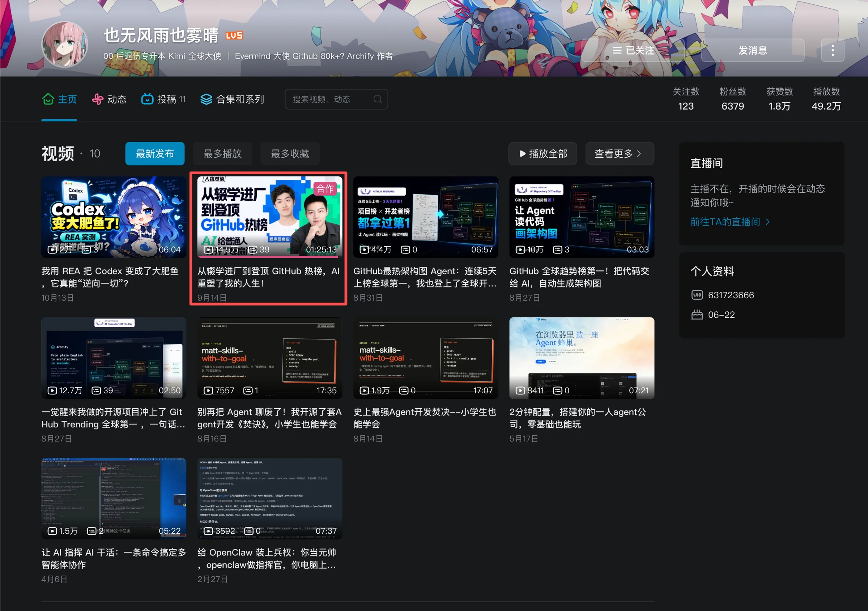Click comment-count icon on the 14.5万 video
This screenshot has height=611, width=868.
(252, 249)
